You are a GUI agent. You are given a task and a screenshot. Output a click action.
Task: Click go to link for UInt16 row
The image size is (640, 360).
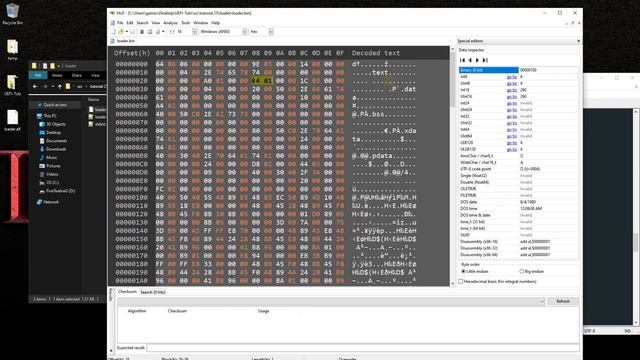[x=511, y=97]
